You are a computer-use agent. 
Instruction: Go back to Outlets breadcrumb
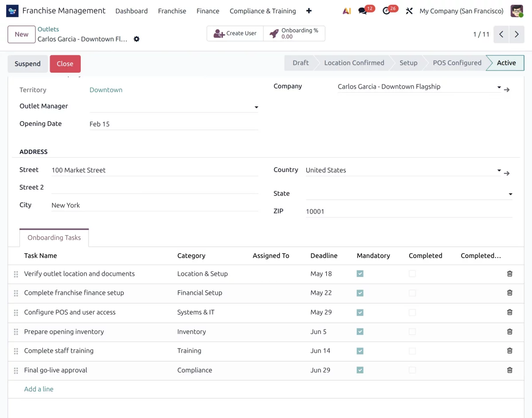click(x=48, y=29)
